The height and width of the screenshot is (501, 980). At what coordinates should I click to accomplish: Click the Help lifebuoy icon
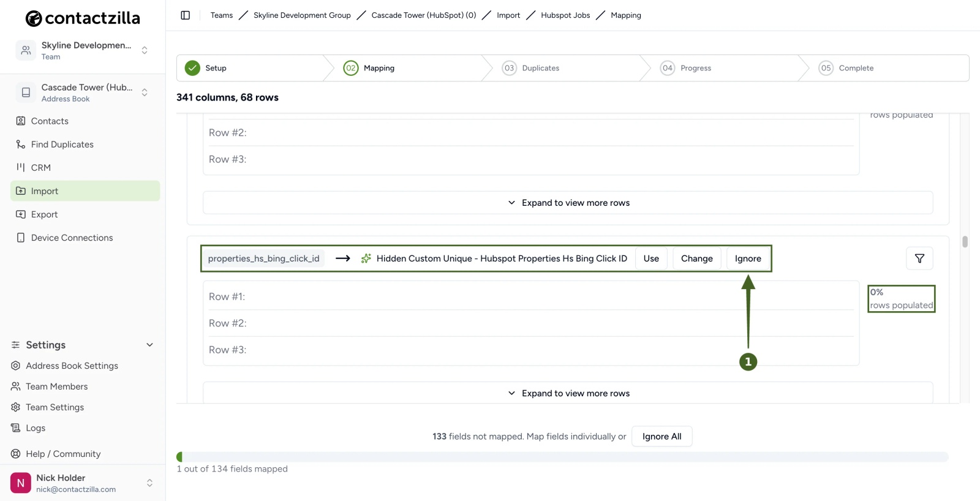tap(16, 454)
